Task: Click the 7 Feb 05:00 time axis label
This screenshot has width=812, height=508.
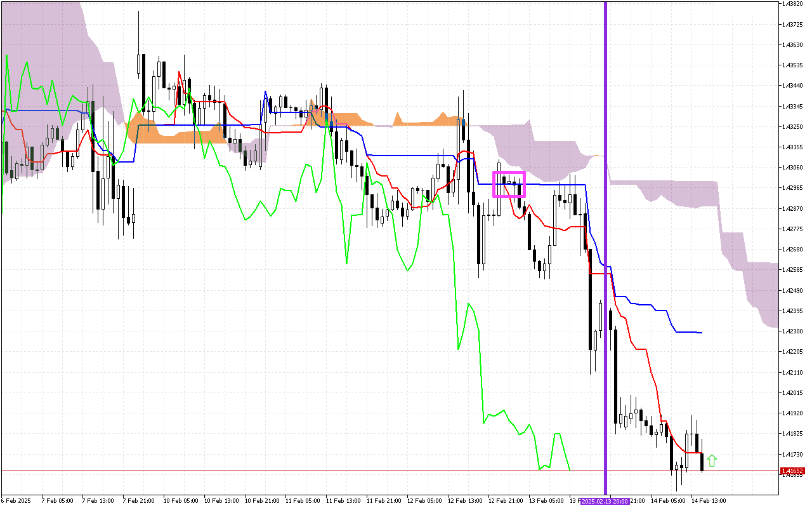Action: 56,500
